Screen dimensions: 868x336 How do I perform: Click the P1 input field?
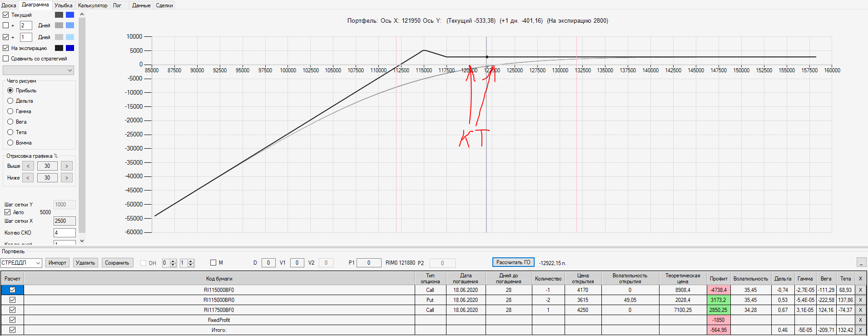369,263
